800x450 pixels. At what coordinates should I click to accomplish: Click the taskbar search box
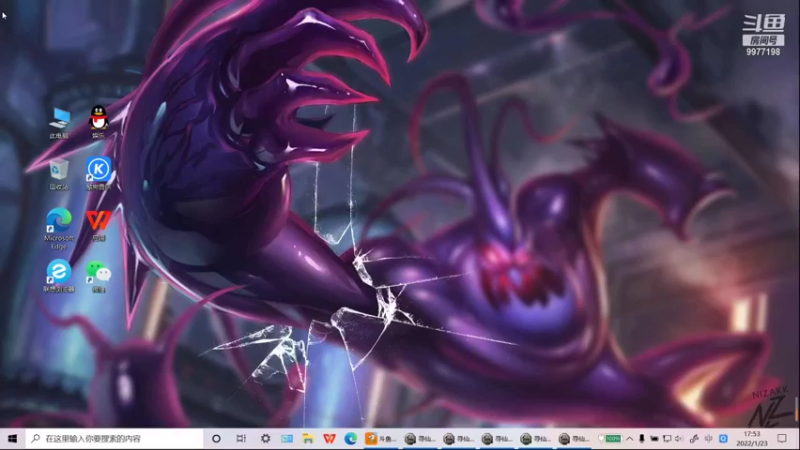(x=114, y=439)
